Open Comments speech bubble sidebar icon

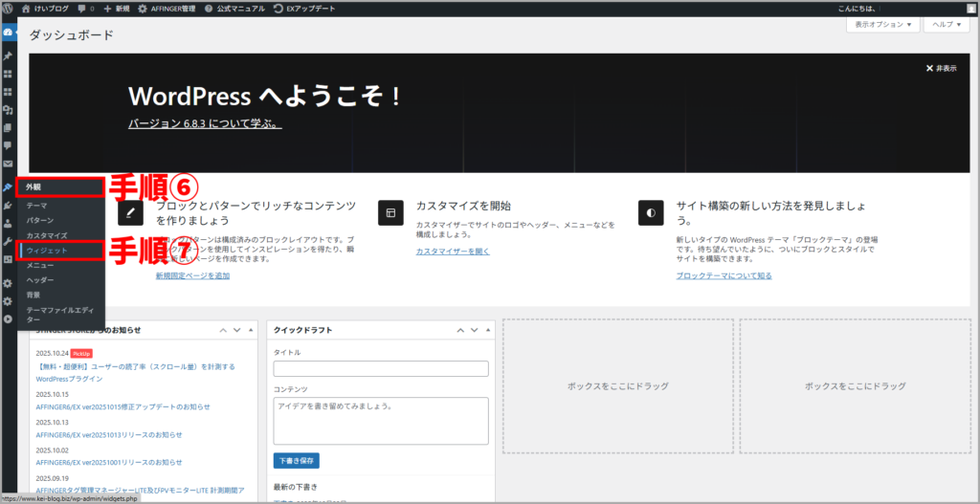(8, 145)
